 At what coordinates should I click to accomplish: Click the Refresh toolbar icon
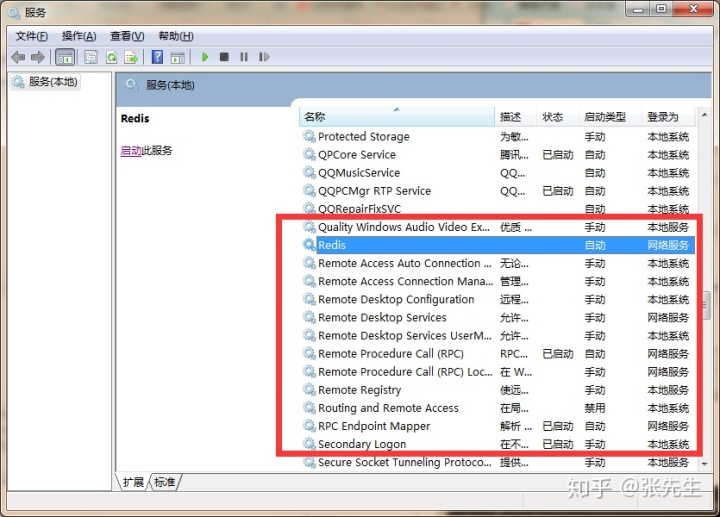112,57
